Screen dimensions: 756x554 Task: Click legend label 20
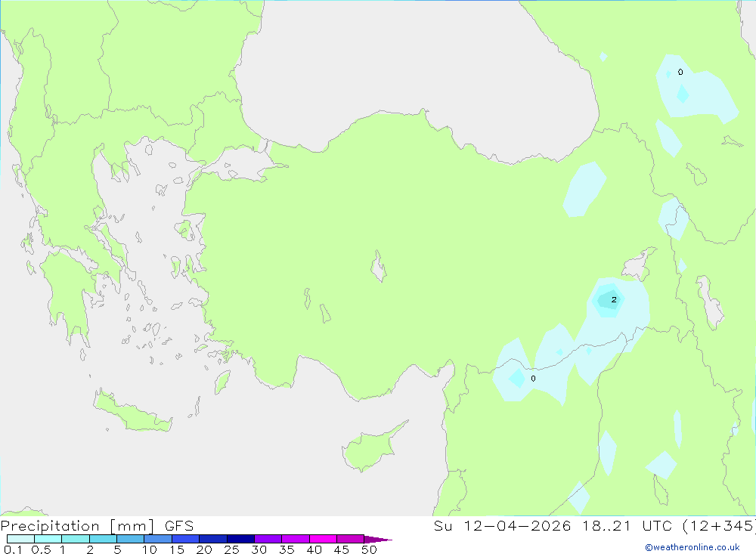[x=204, y=549]
